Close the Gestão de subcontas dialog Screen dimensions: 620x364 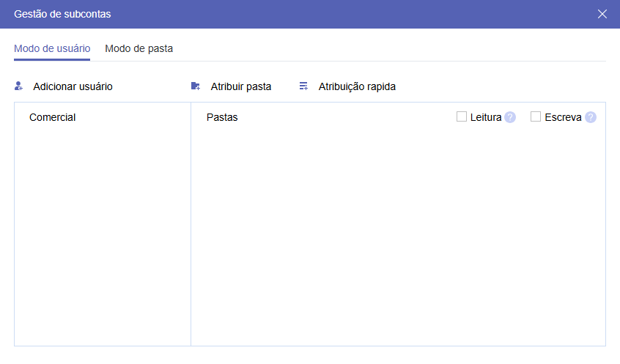(602, 14)
